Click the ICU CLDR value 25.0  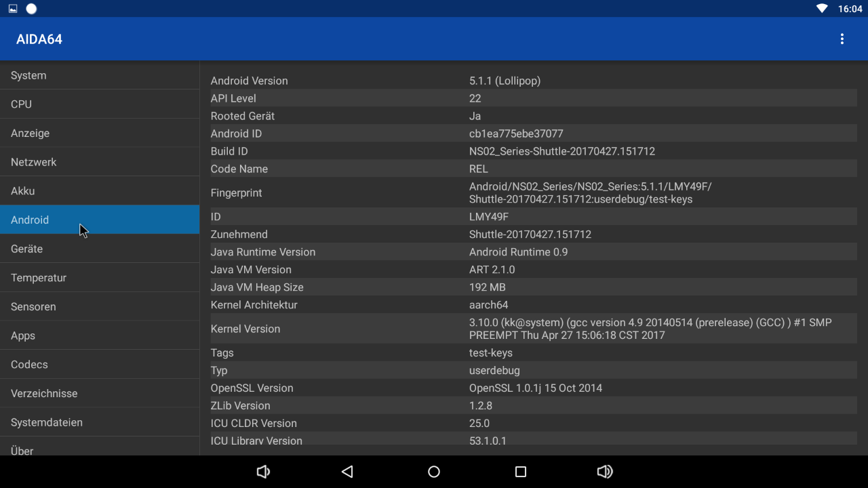pyautogui.click(x=479, y=424)
